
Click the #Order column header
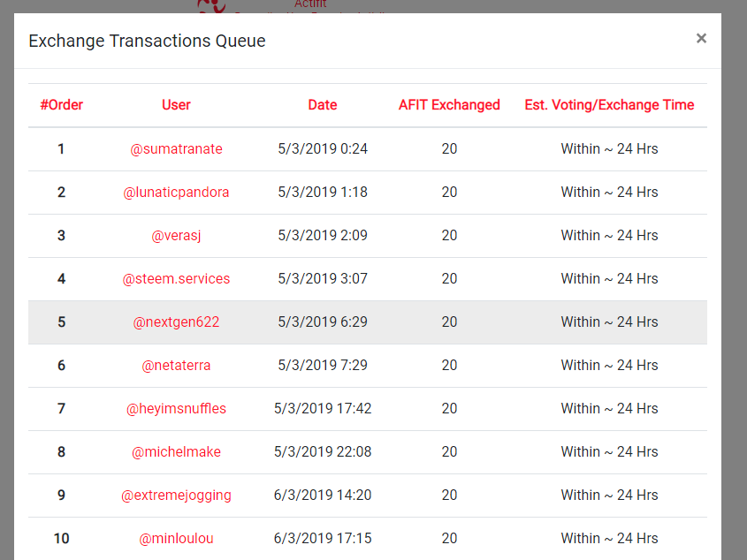pyautogui.click(x=62, y=105)
